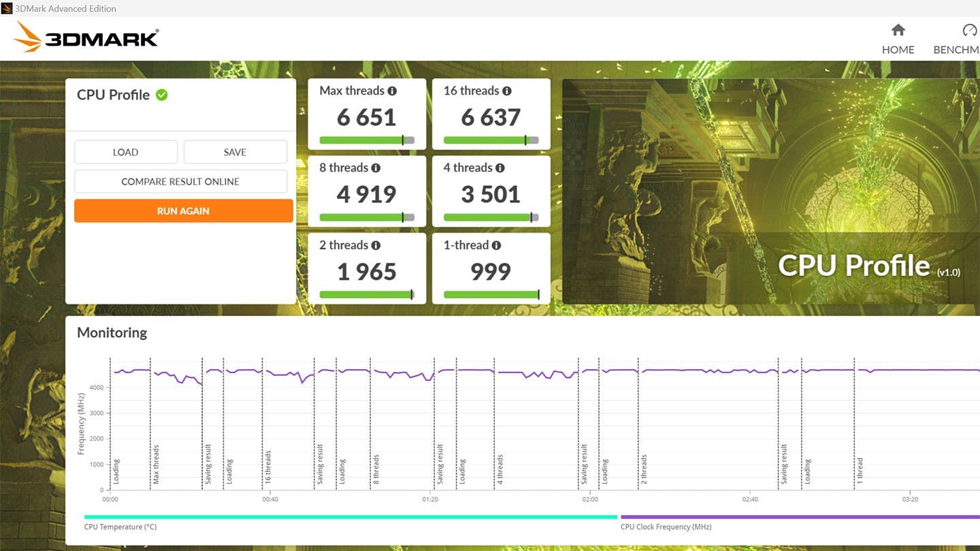
Task: Click info icon beside 1-thread
Action: click(496, 245)
